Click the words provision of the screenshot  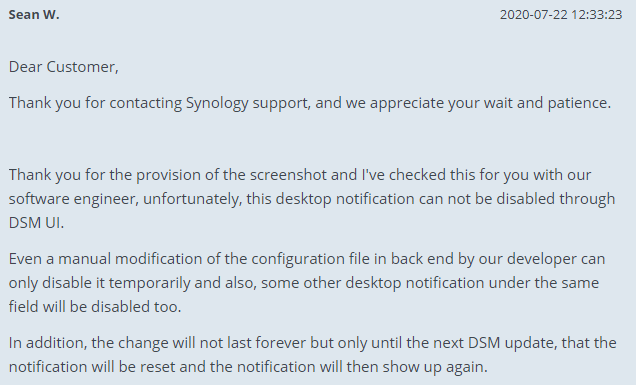click(231, 175)
